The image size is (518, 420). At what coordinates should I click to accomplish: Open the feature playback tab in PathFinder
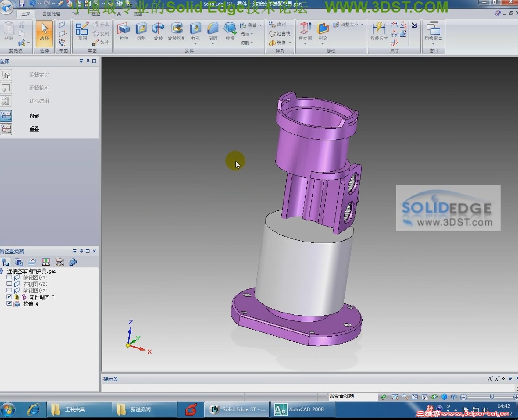59,262
